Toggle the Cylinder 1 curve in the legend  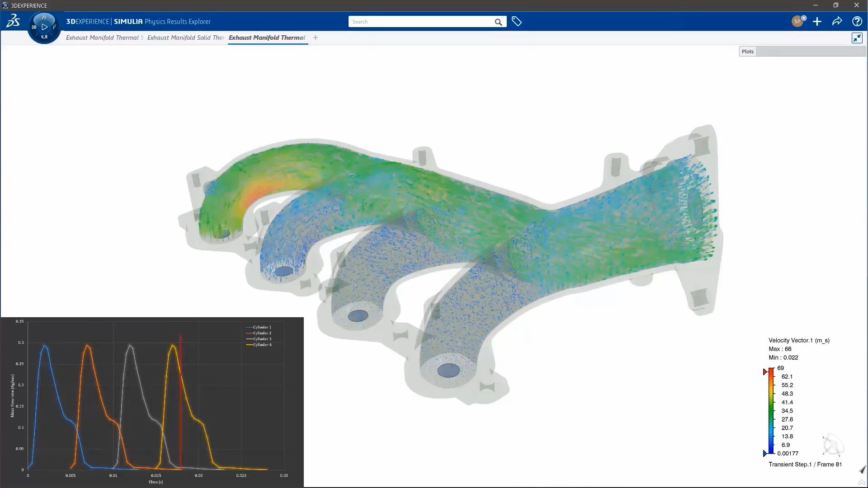pos(261,327)
